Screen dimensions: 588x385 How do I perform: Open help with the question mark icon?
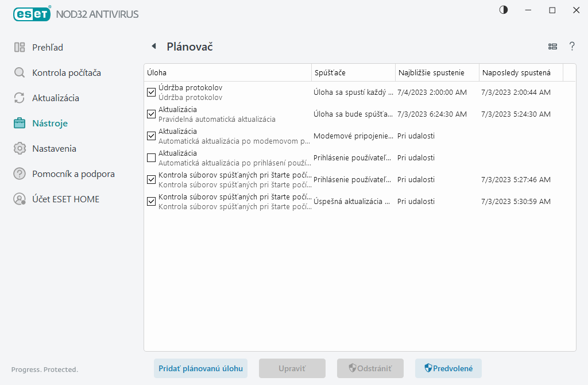pyautogui.click(x=572, y=47)
